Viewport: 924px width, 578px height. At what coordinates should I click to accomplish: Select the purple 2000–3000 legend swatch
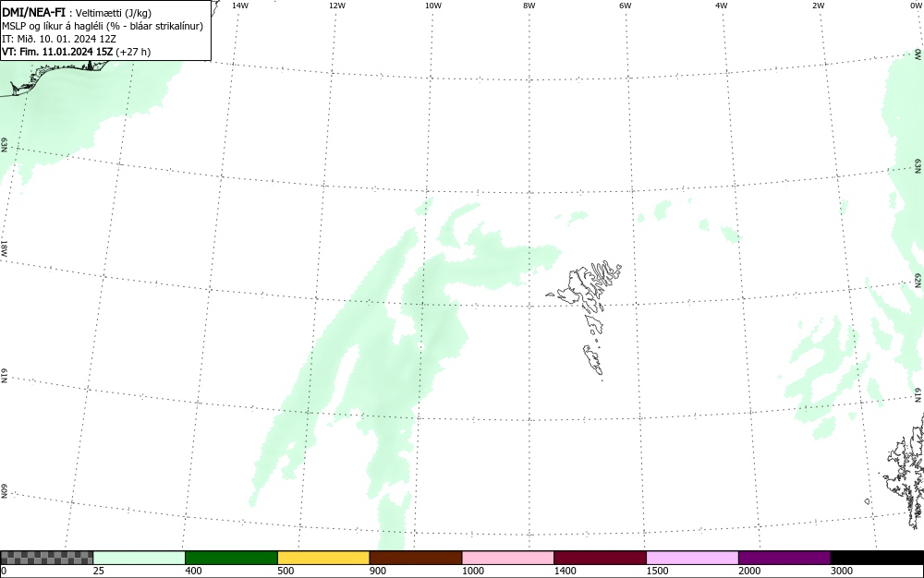784,558
